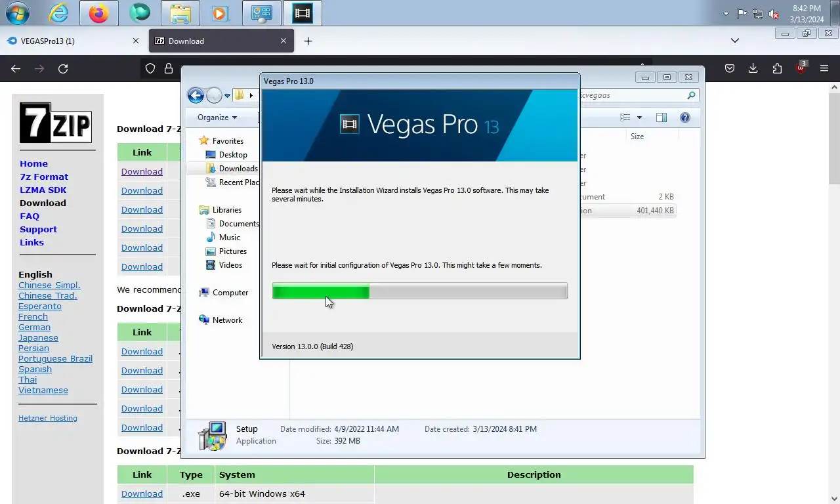Open Explorer help question mark icon
The width and height of the screenshot is (840, 504).
coord(685,117)
